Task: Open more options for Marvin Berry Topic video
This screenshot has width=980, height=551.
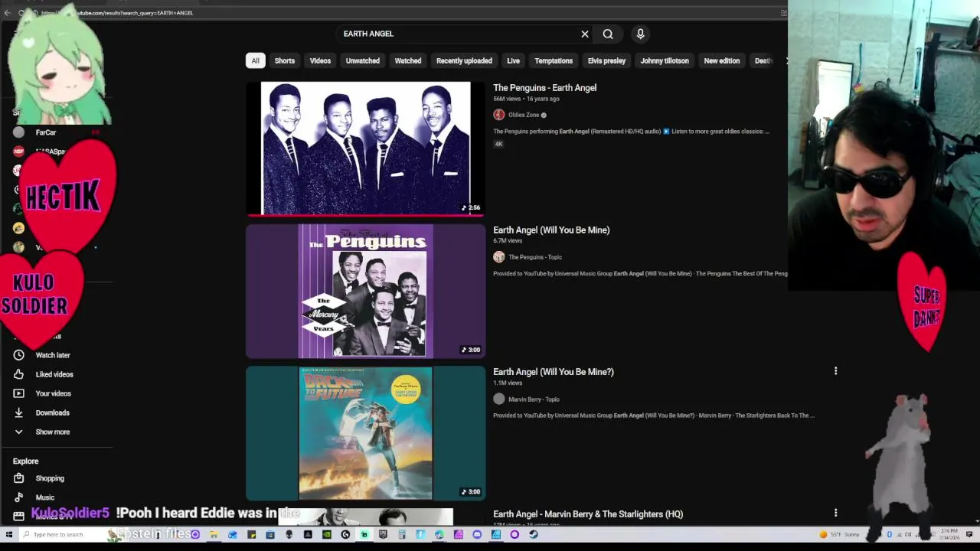Action: (x=835, y=371)
